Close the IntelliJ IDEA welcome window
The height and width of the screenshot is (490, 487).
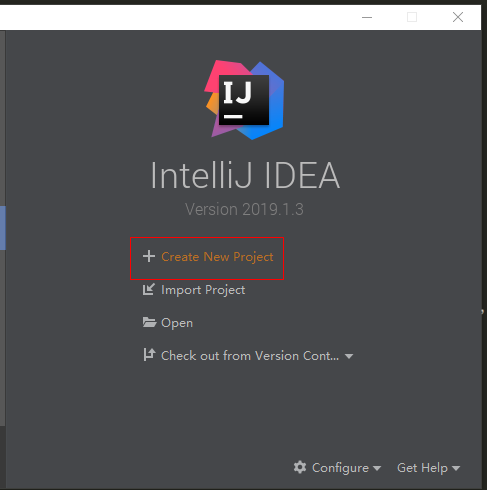(458, 17)
